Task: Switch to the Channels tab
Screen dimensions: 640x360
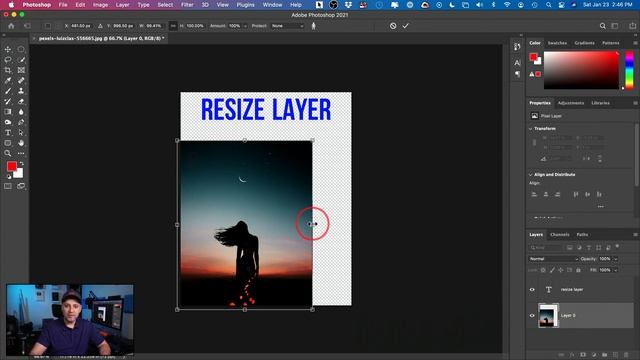Action: coord(560,235)
